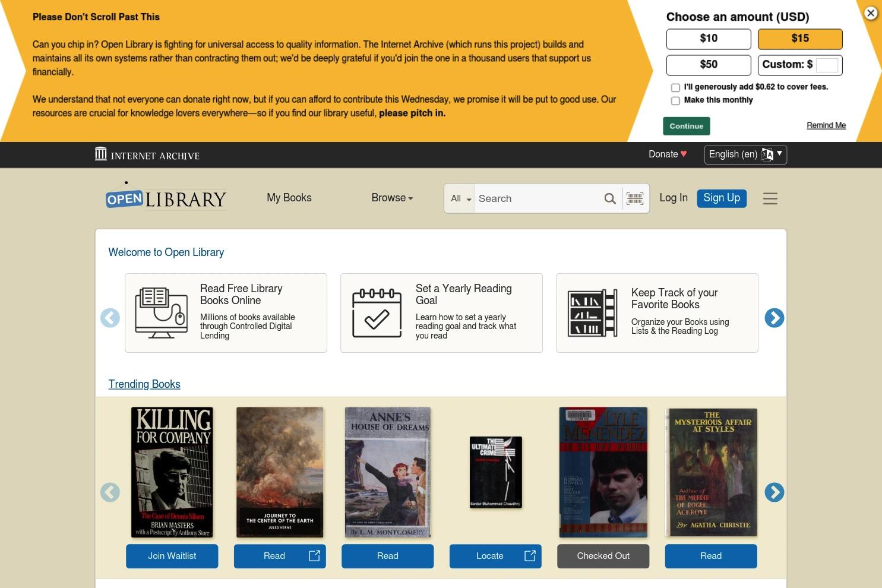The width and height of the screenshot is (882, 588).
Task: Open the Browse dropdown menu
Action: tap(391, 198)
